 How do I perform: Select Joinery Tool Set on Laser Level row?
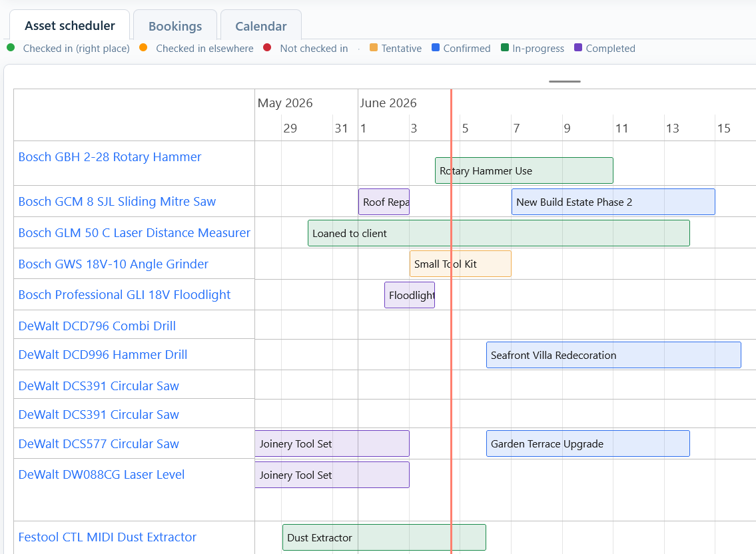pyautogui.click(x=332, y=475)
